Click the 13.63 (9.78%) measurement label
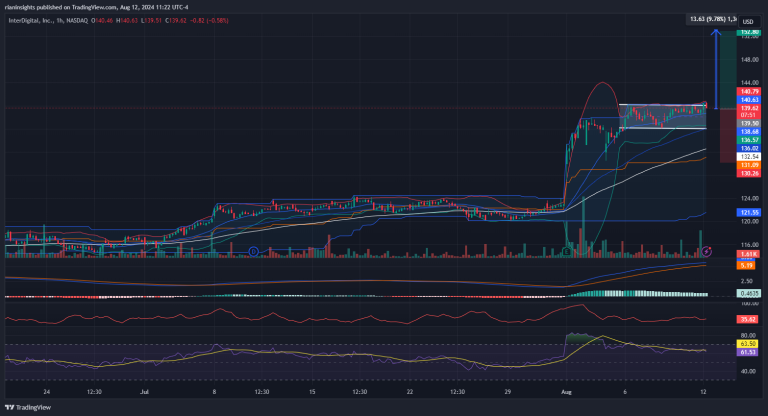This screenshot has height=416, width=768. click(712, 19)
